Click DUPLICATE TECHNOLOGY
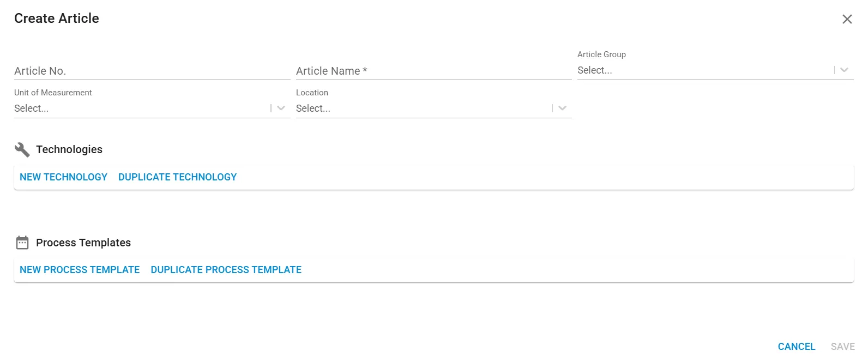 pyautogui.click(x=178, y=177)
